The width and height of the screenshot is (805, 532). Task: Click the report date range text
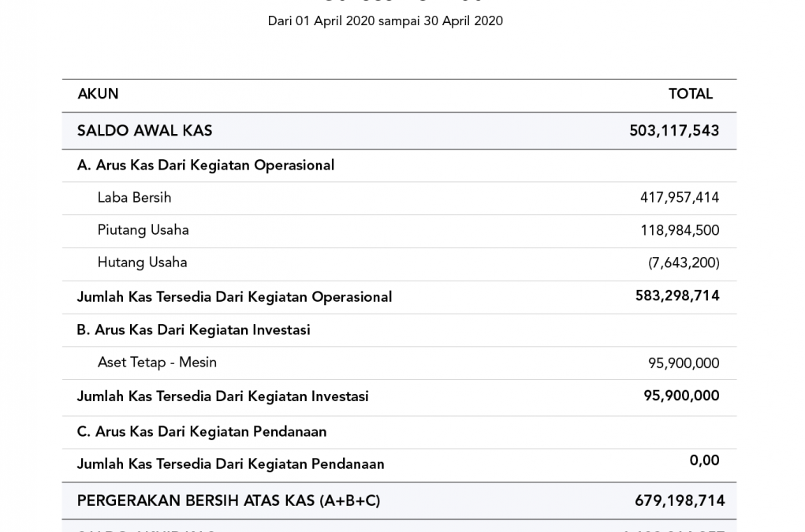(x=385, y=21)
